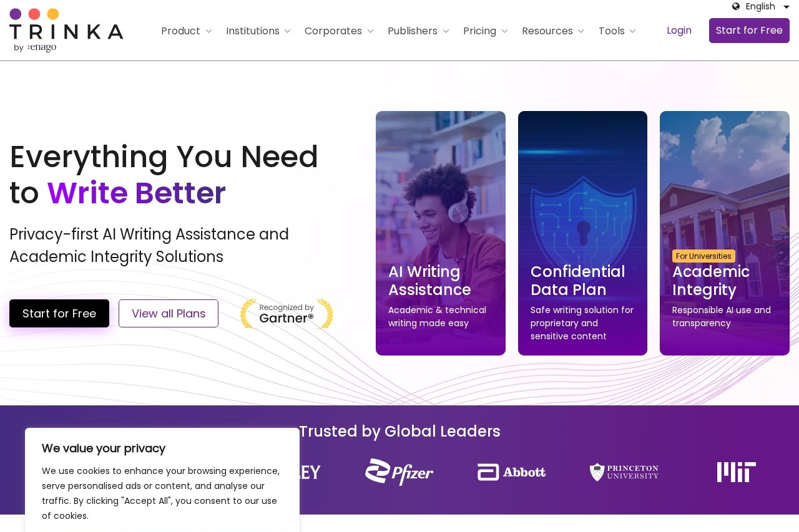Open the Academic Integrity card

coord(725,233)
